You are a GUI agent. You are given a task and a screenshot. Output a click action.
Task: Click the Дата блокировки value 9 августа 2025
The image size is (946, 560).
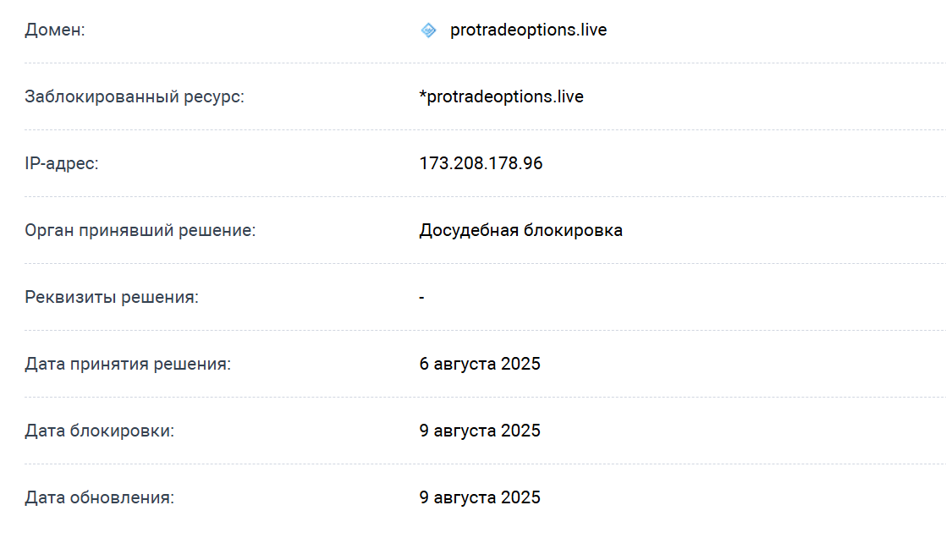pos(479,431)
